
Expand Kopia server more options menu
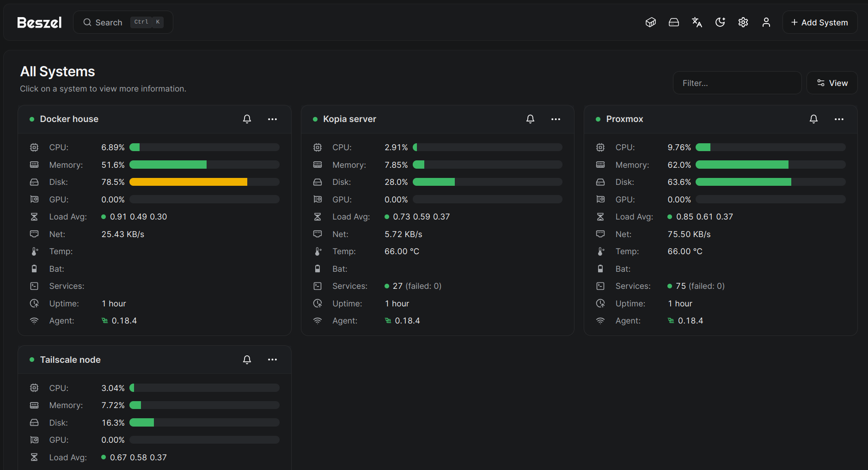(x=556, y=119)
